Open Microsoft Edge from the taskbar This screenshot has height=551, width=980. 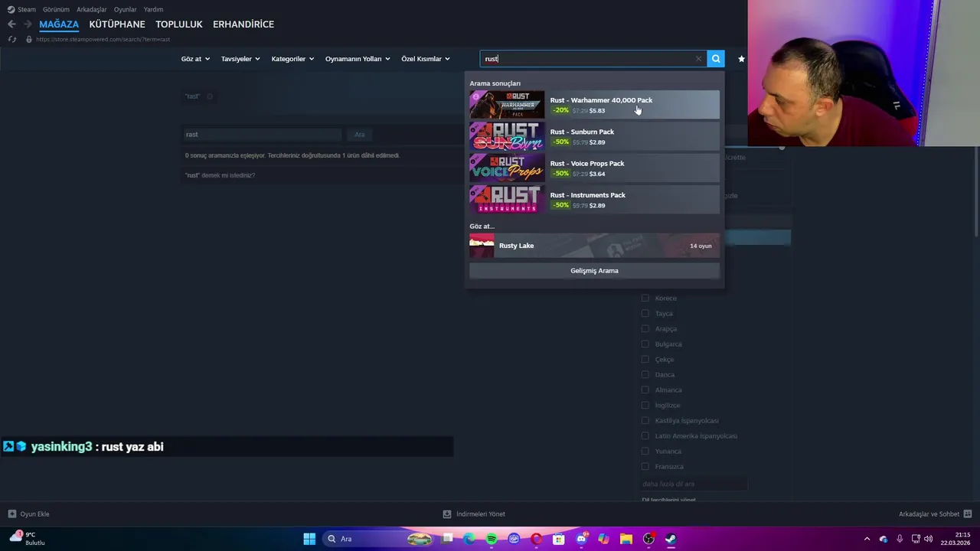click(469, 539)
